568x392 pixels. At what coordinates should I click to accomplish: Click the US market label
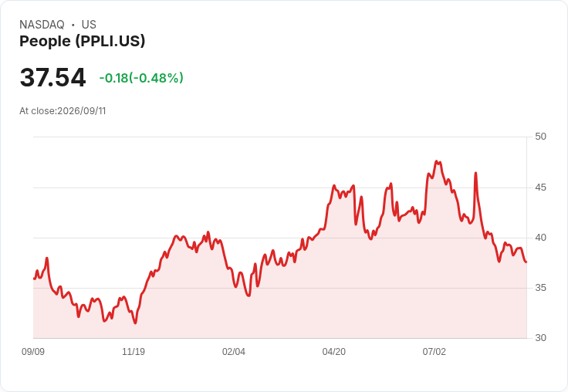click(x=89, y=25)
